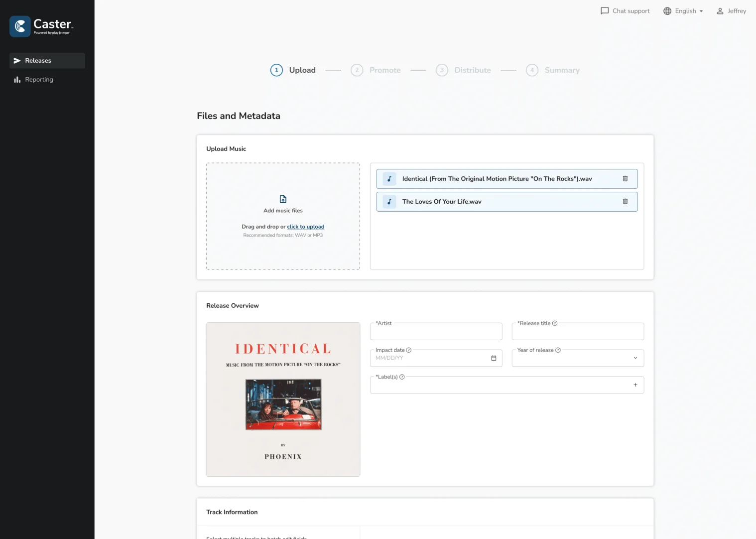Screen dimensions: 756x539
Task: Delete The Loves Of Your Life.wav via trash icon
Action: 625,202
